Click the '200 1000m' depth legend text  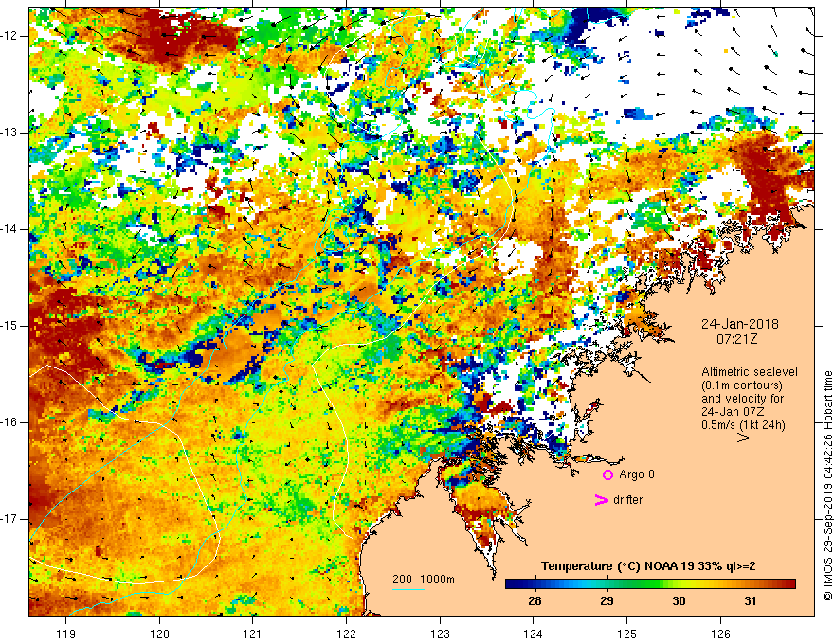424,580
